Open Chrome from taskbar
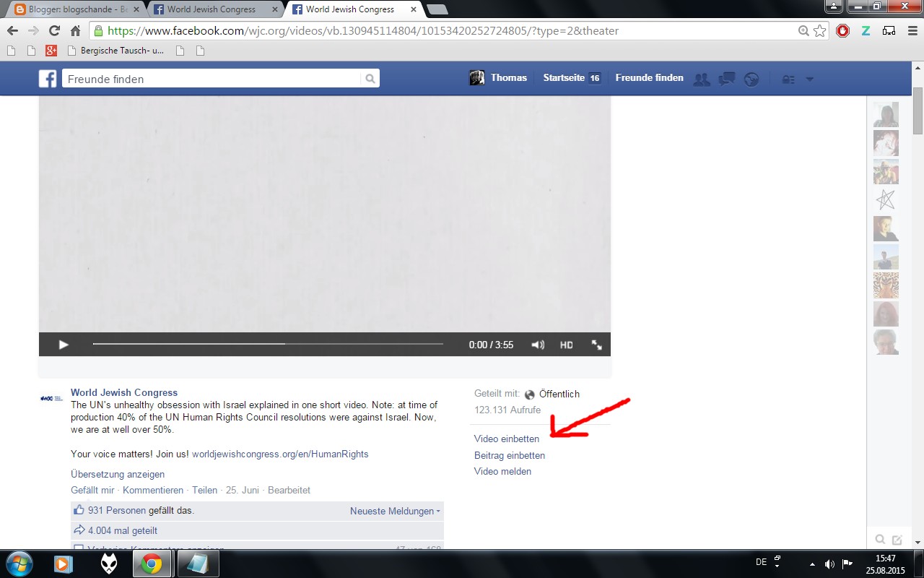 [152, 564]
